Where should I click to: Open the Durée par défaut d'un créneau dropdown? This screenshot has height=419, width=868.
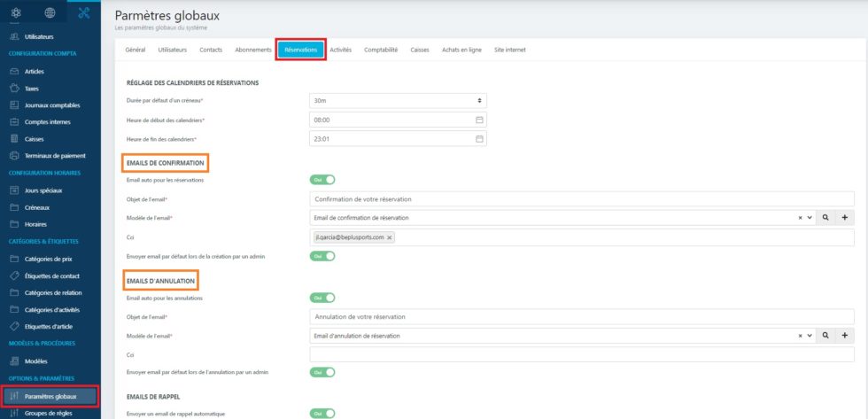[x=398, y=100]
